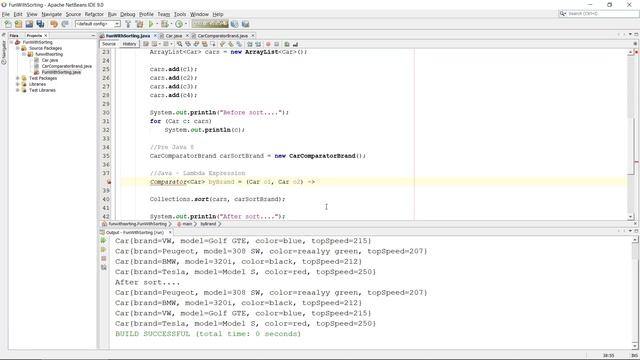Click the Undo toolbar icon
Screen dimensions: 640x360
point(54,24)
